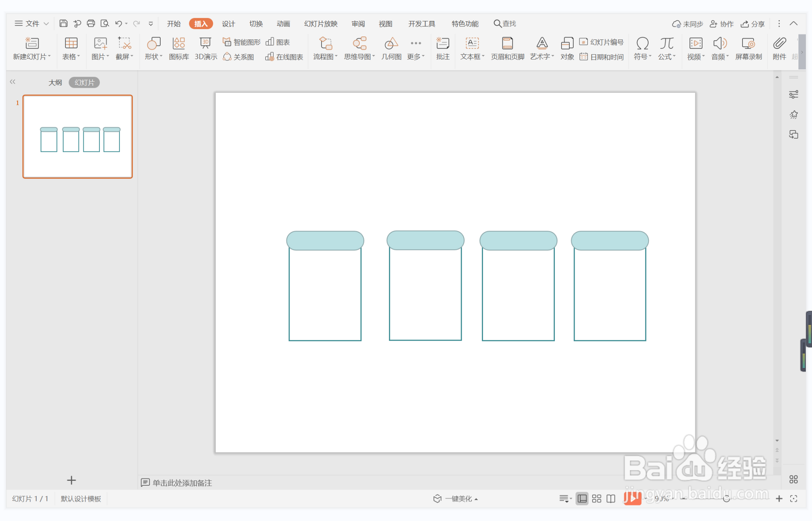Insert 对象 object icon

(567, 48)
